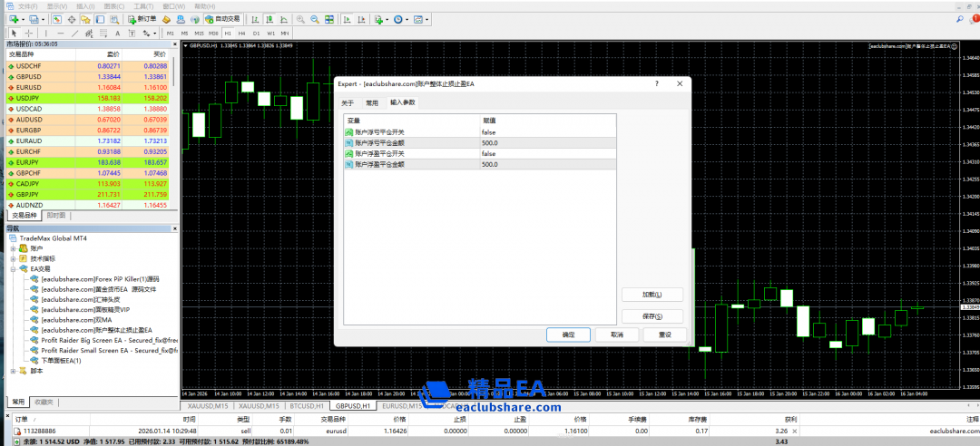Image resolution: width=980 pixels, height=446 pixels.
Task: Click the 加载(L) load button
Action: click(652, 295)
